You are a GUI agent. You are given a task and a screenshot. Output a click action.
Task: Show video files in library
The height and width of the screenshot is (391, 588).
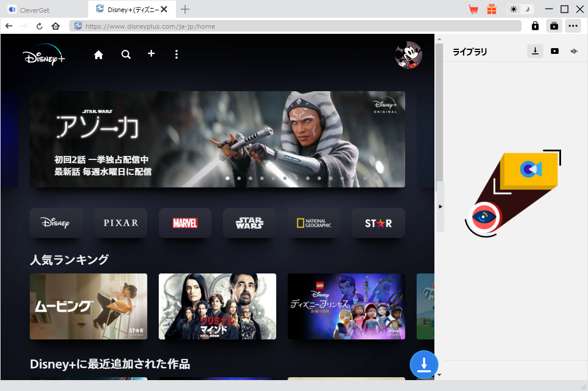pos(555,51)
